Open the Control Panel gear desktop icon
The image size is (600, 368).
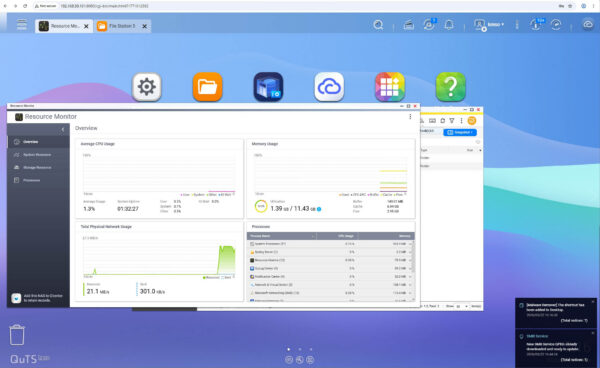pyautogui.click(x=147, y=87)
